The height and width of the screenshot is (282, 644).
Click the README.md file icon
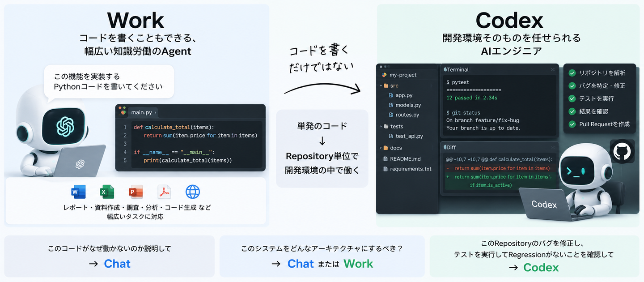click(386, 158)
